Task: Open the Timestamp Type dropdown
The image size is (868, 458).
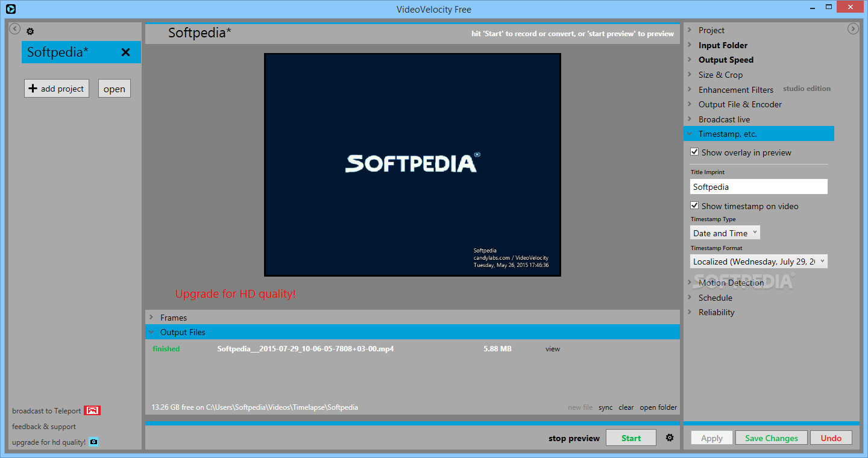Action: 725,233
